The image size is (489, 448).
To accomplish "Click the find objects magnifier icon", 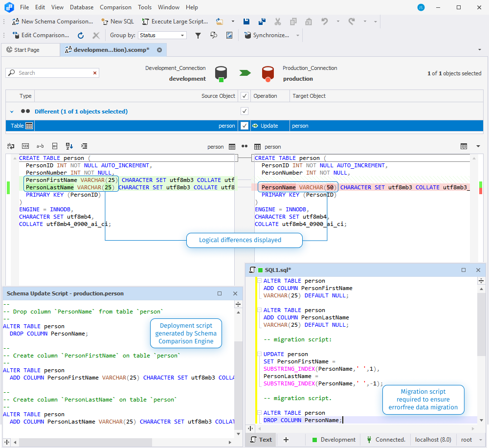I will pos(214,35).
